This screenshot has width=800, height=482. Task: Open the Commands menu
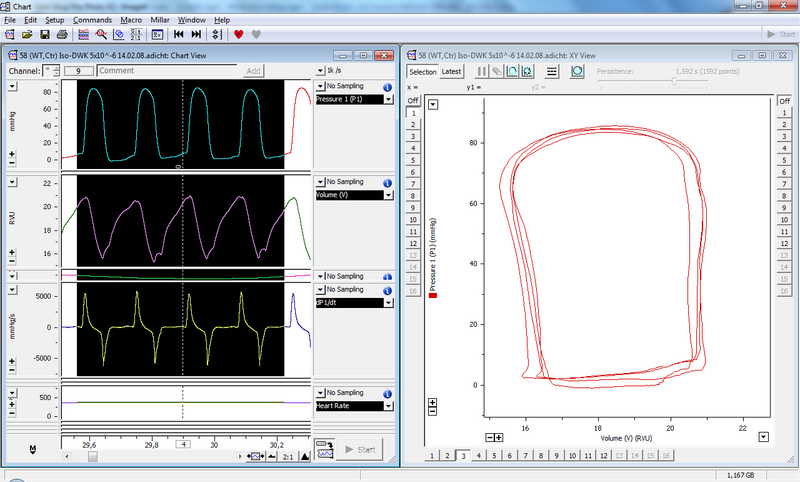tap(92, 20)
